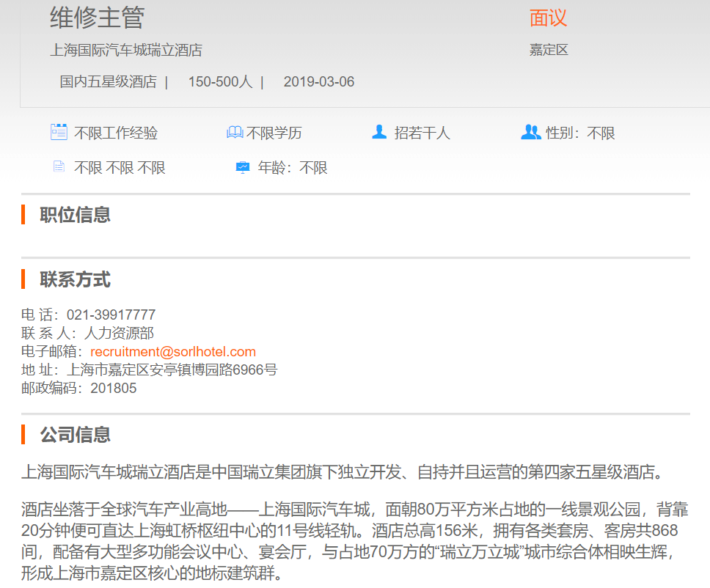Viewport: 710px width, 588px height.
Task: Click the 职位信息 section heading
Action: 75,215
